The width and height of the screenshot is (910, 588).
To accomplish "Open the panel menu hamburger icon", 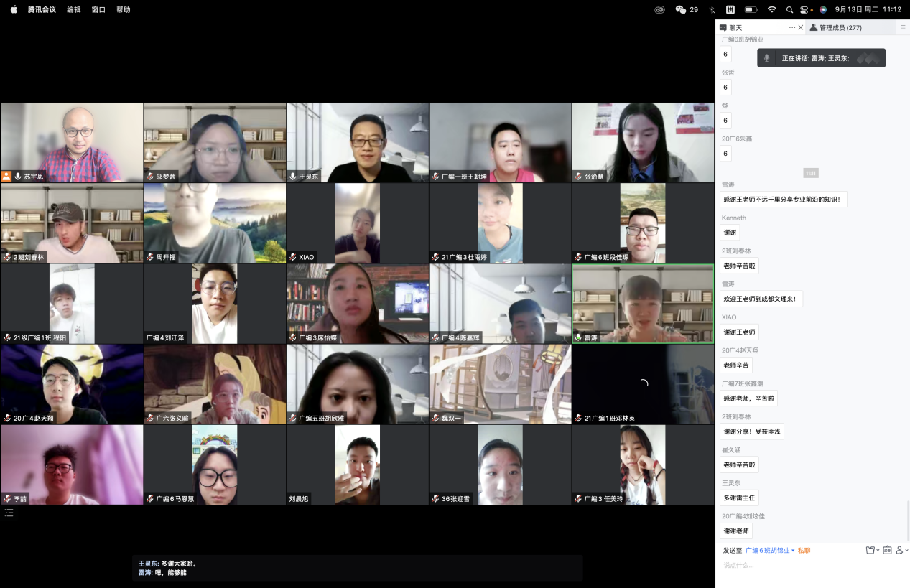I will tap(903, 27).
